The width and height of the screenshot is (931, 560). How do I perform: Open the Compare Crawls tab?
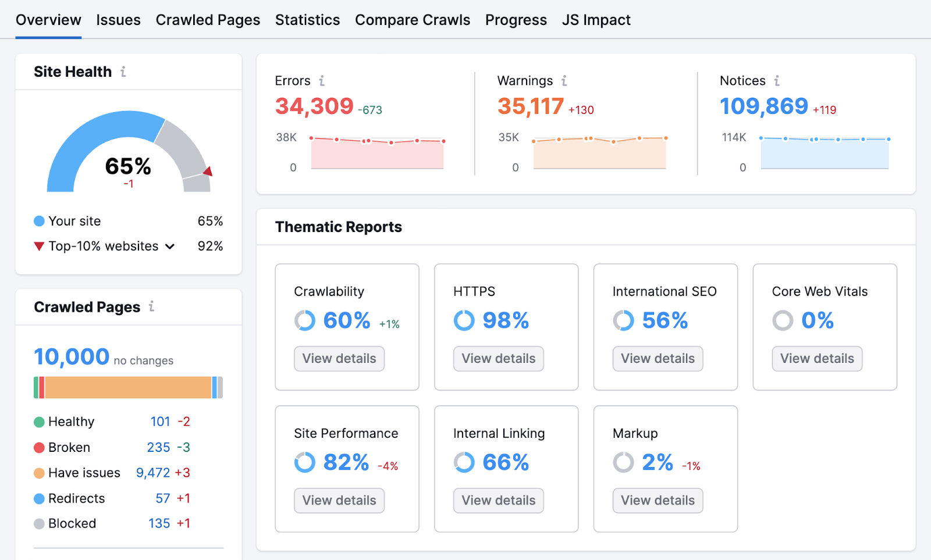click(x=413, y=19)
